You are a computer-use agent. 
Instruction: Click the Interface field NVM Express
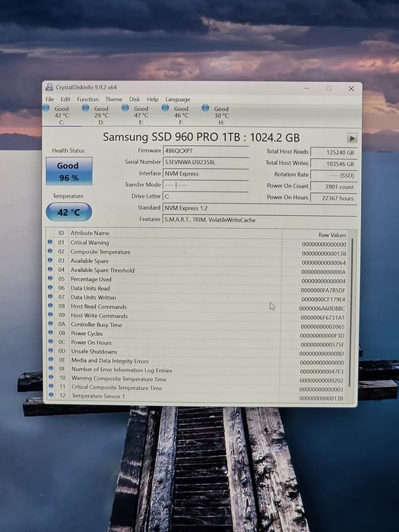[206, 174]
